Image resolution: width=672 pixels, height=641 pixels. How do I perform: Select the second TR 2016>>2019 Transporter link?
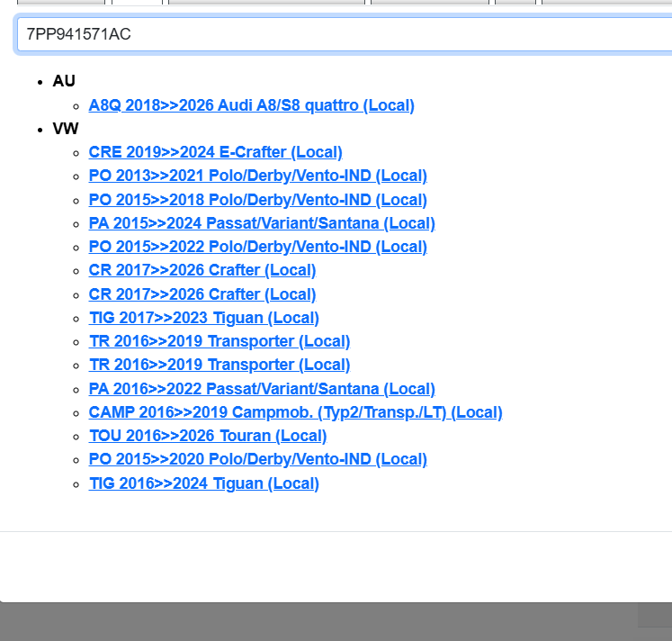point(220,365)
